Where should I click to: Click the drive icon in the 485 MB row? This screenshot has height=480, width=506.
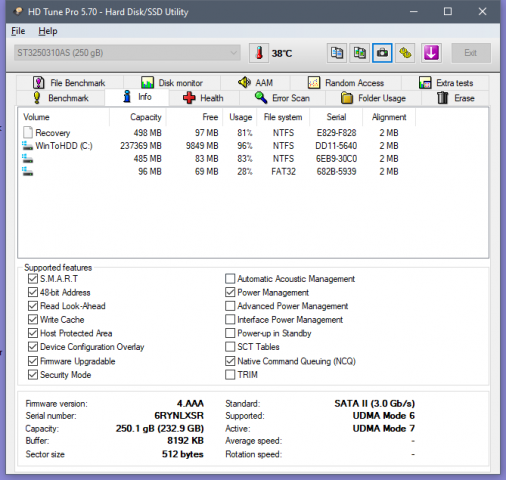tap(27, 158)
